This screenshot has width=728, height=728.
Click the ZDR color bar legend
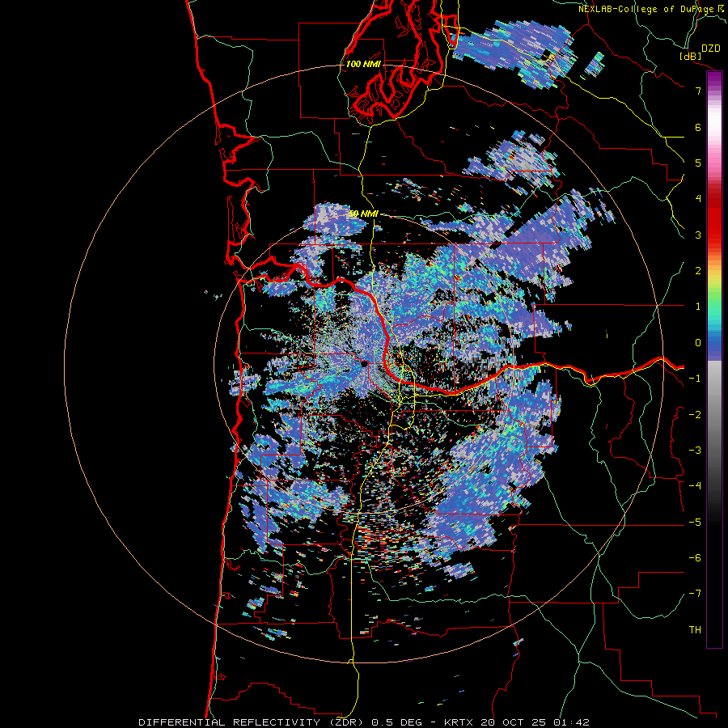pyautogui.click(x=714, y=359)
